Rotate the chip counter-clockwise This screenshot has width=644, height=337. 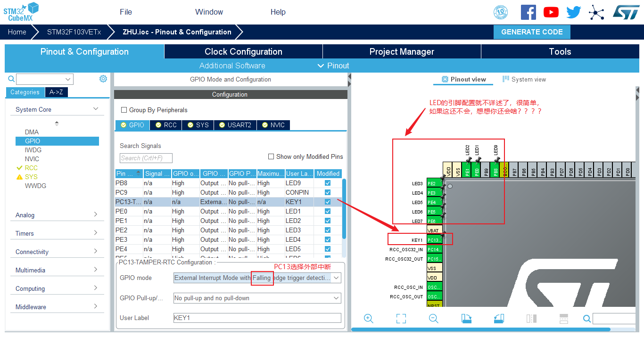click(x=499, y=319)
